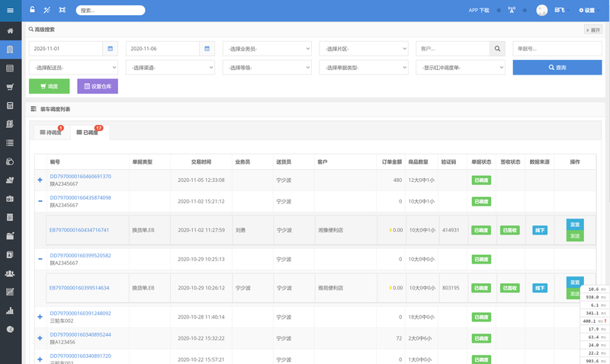The image size is (610, 364).
Task: Open the users group icon in sidebar
Action: point(11,273)
